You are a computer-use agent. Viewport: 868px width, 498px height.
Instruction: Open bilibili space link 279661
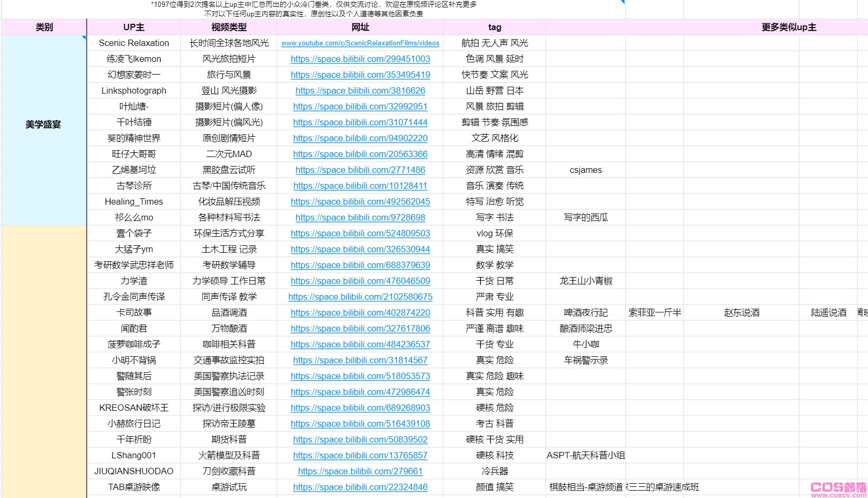(x=360, y=472)
